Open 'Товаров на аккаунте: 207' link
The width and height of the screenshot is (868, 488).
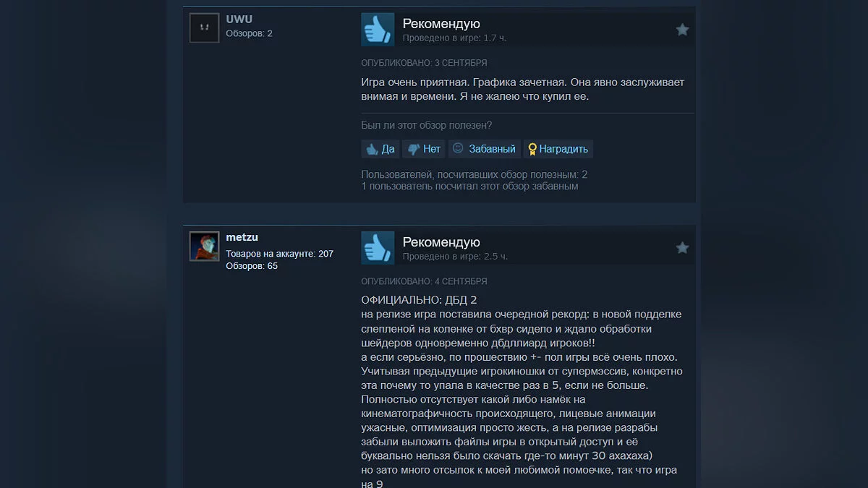coord(279,254)
